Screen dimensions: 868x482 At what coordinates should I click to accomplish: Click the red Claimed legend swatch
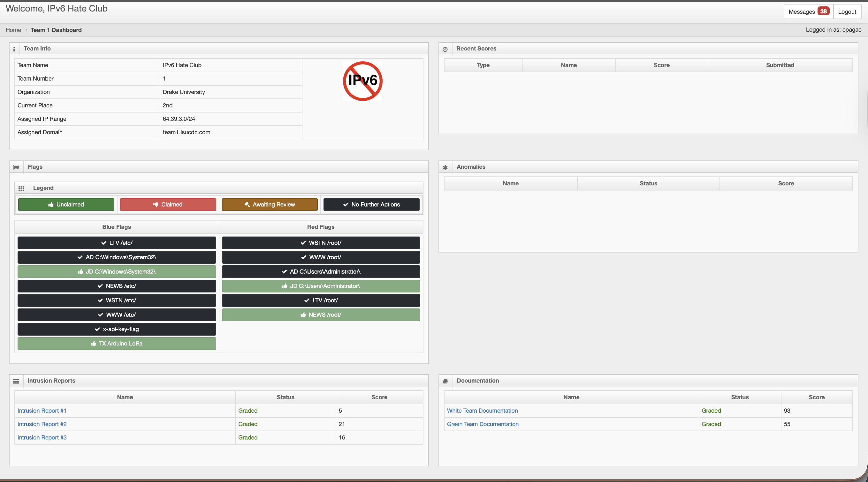coord(168,205)
